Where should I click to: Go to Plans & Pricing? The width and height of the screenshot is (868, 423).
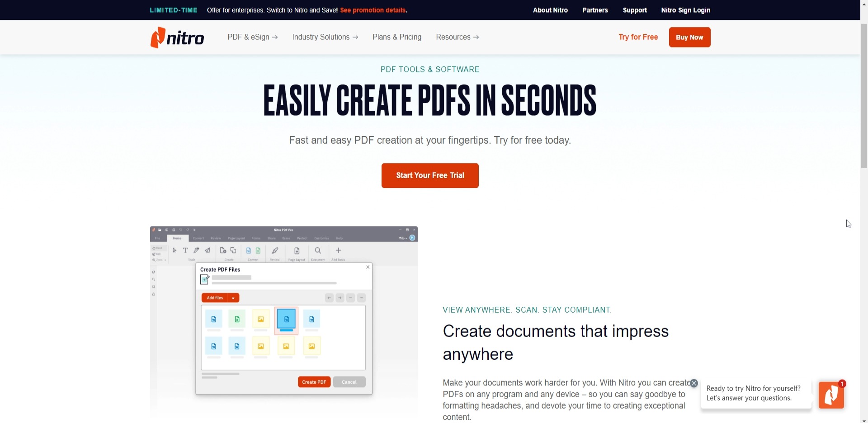(x=397, y=37)
